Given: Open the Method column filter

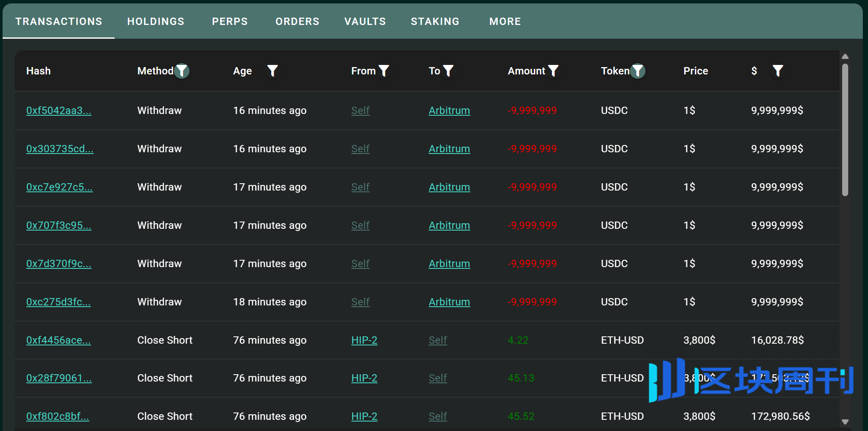Looking at the screenshot, I should pos(182,71).
